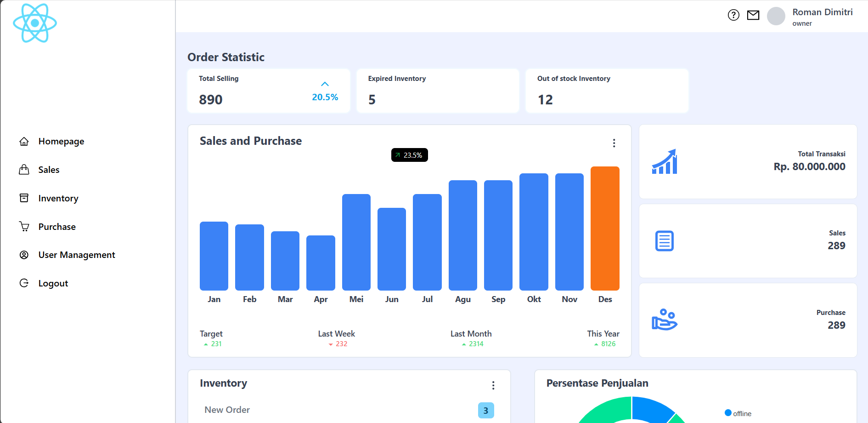Click the New Order row
868x423 pixels.
point(349,410)
